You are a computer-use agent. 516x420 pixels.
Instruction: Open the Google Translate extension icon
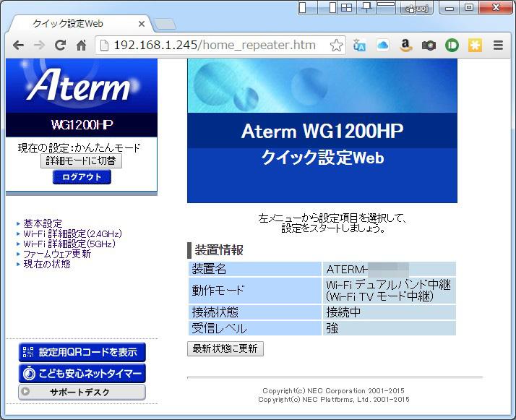click(x=359, y=45)
